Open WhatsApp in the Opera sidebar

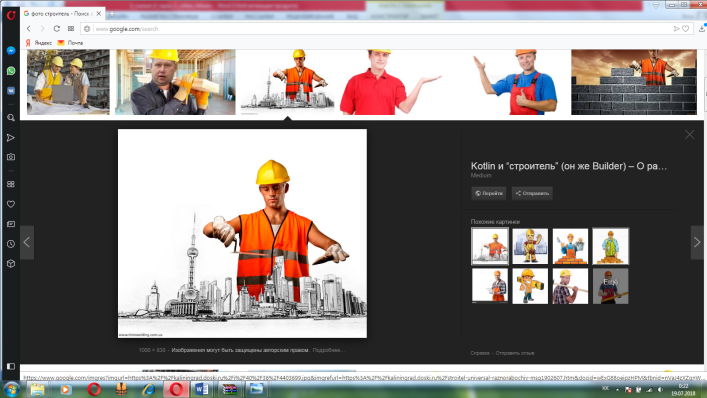(11, 71)
